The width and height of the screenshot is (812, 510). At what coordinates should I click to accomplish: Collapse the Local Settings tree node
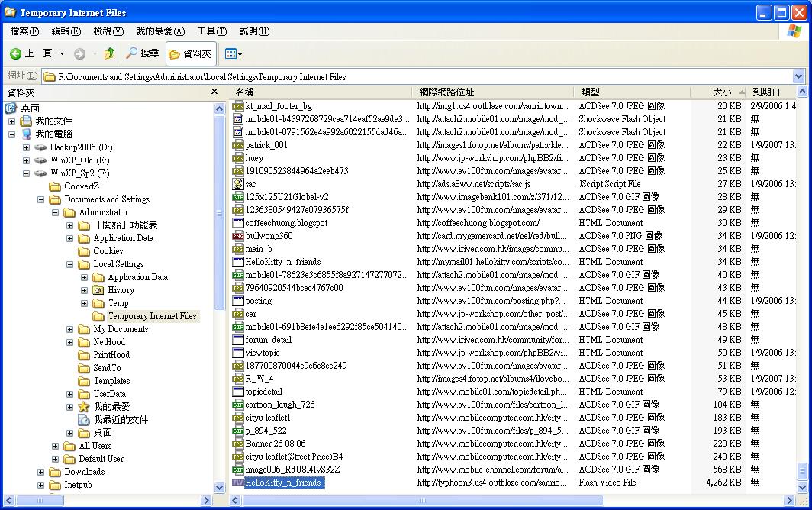(70, 264)
